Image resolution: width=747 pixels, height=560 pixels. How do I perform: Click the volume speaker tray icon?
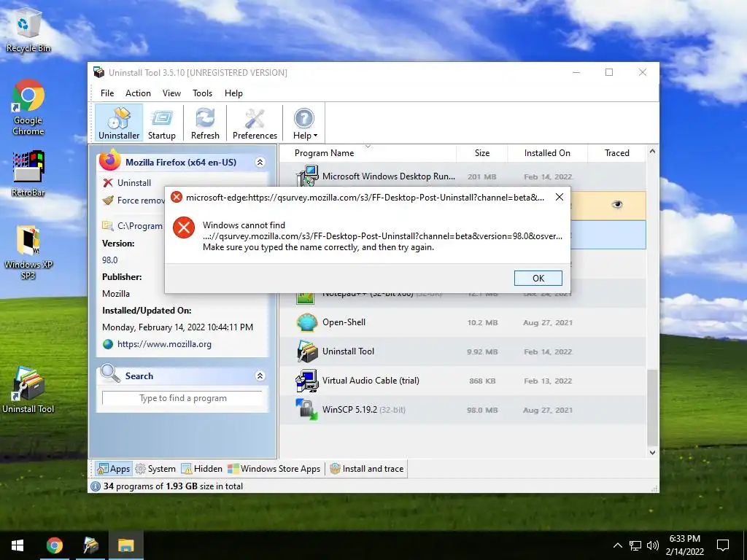[x=653, y=545]
